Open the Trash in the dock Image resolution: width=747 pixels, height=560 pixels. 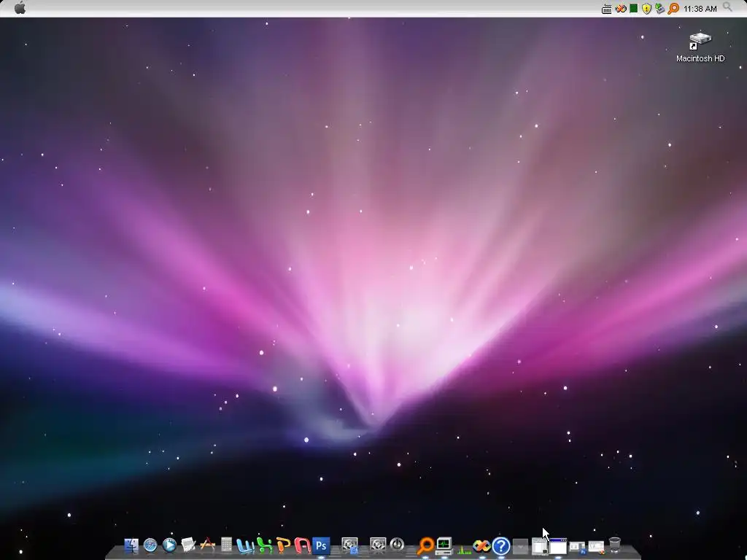(x=615, y=545)
